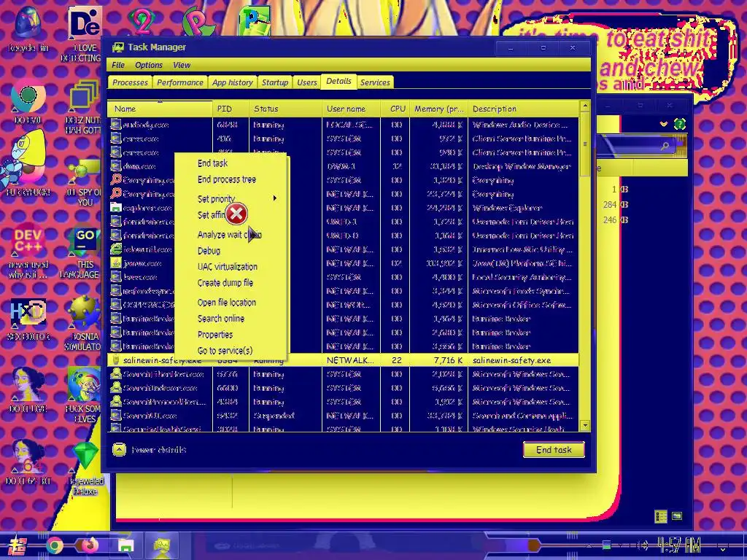The width and height of the screenshot is (747, 560).
Task: Switch background window to details list view icon
Action: coord(661,517)
